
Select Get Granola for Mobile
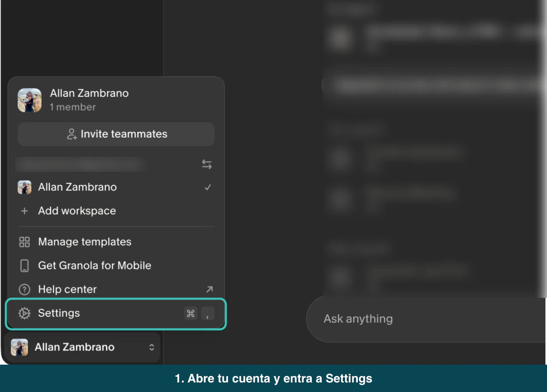click(116, 266)
